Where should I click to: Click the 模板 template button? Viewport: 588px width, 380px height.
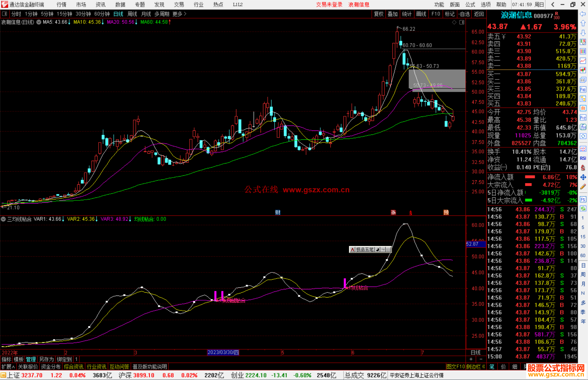[19, 359]
